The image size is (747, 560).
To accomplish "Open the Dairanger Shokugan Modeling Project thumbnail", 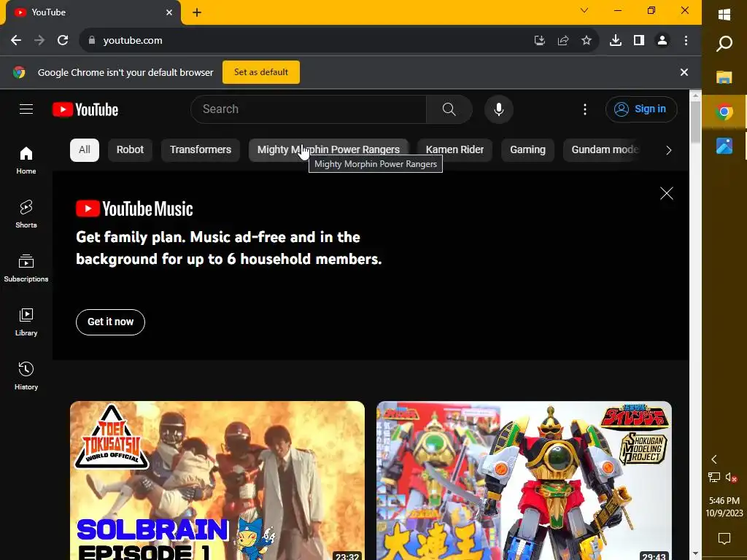I will point(524,481).
